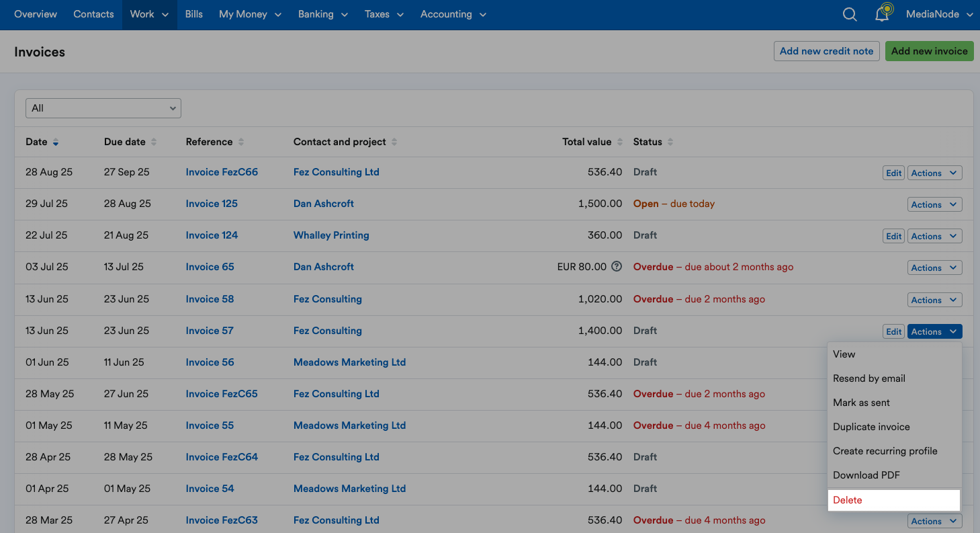Click Add new credit note button

click(827, 51)
